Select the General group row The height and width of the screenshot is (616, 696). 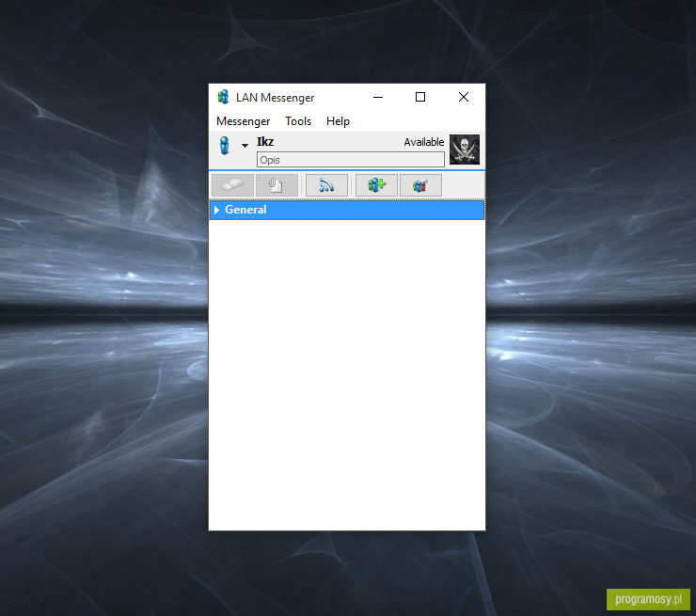click(x=347, y=210)
